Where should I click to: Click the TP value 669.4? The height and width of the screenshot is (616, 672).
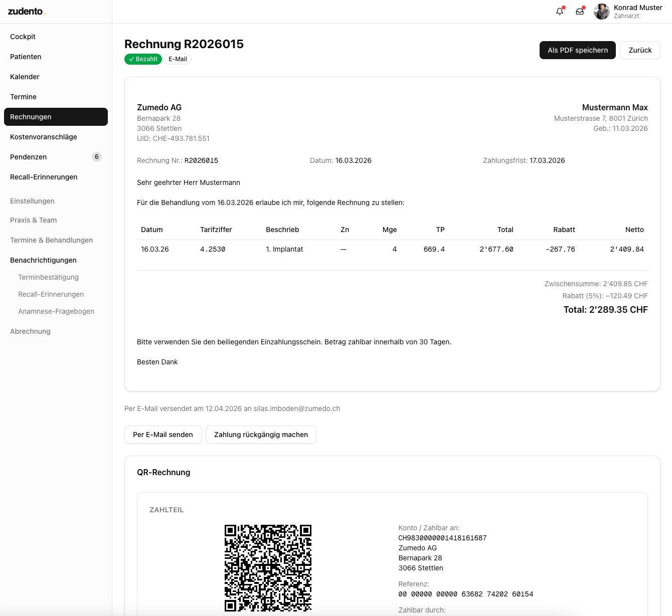tap(434, 249)
